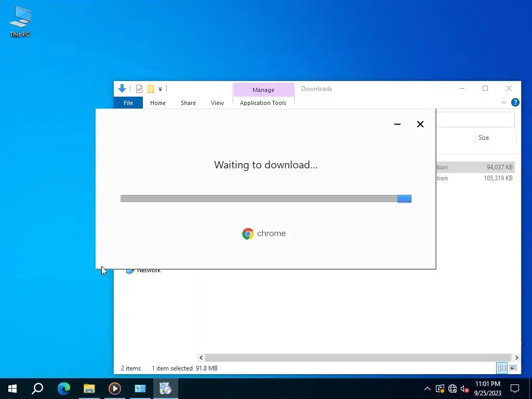Screen dimensions: 532x399
Task: Show hidden system tray icons
Action: (x=428, y=389)
